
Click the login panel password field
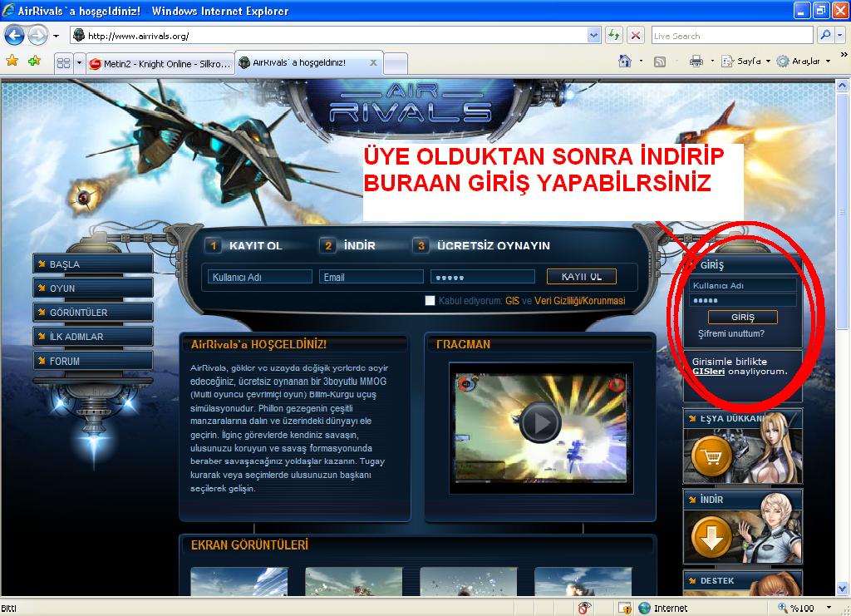click(742, 300)
